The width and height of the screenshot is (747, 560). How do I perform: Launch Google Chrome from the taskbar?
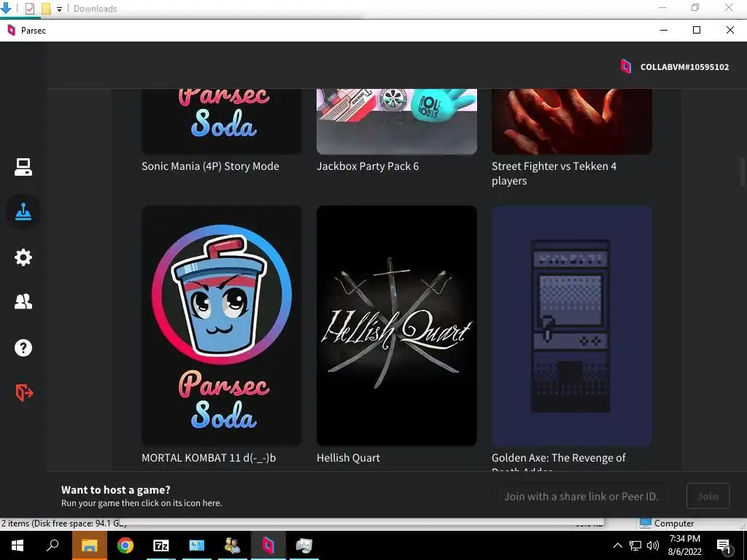(125, 545)
